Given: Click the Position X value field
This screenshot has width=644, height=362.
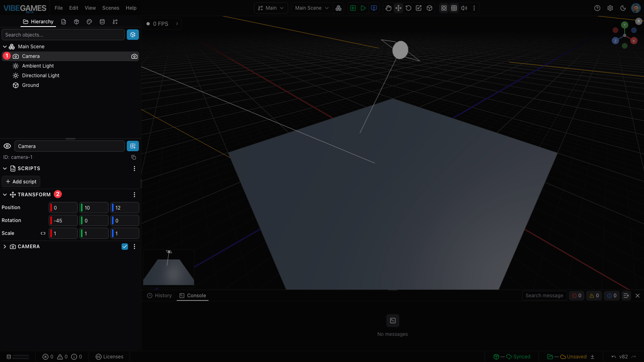Looking at the screenshot, I should (63, 208).
